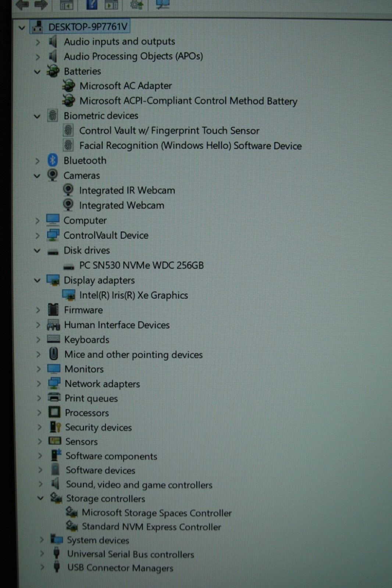392x588 pixels.
Task: Expand the Bluetooth category
Action: click(x=37, y=161)
